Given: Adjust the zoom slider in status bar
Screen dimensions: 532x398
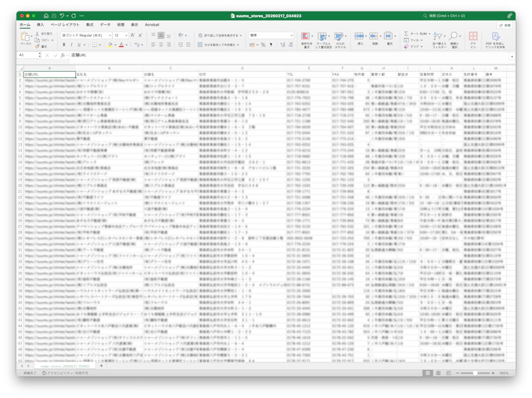Looking at the screenshot, I should tap(475, 373).
